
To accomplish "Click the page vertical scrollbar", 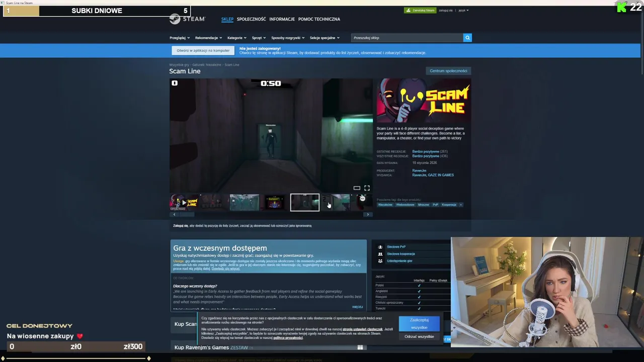I will pyautogui.click(x=642, y=41).
